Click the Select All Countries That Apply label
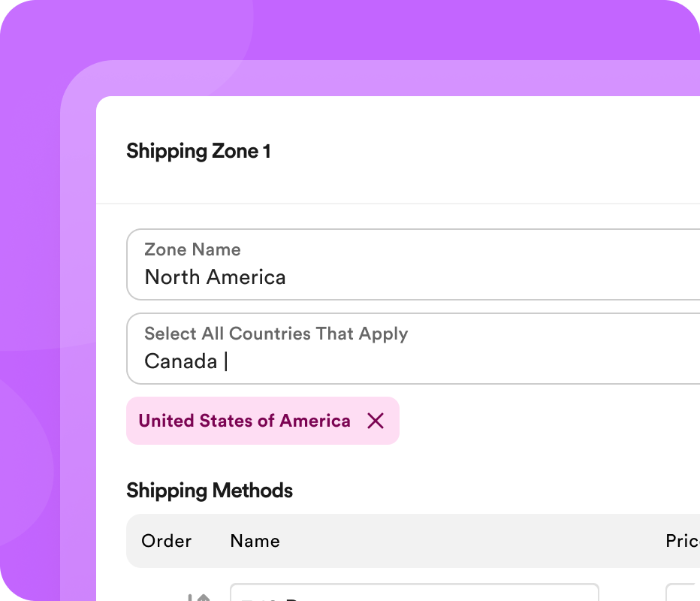 [x=276, y=334]
